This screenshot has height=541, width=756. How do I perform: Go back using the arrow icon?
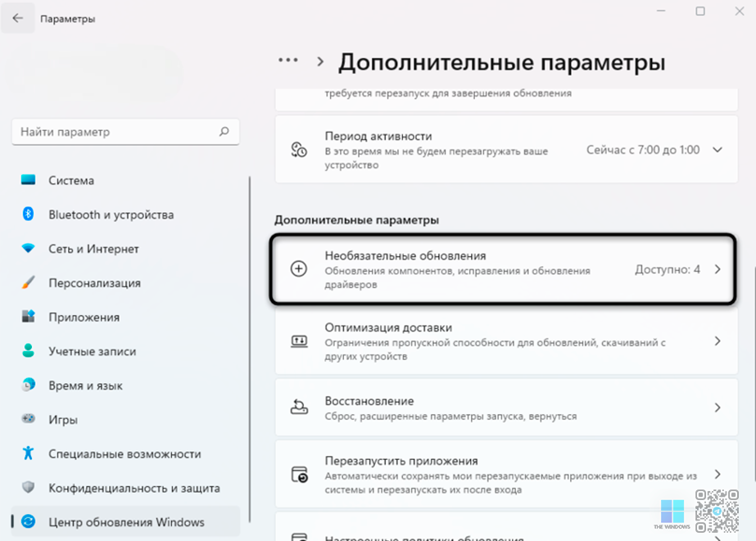18,18
